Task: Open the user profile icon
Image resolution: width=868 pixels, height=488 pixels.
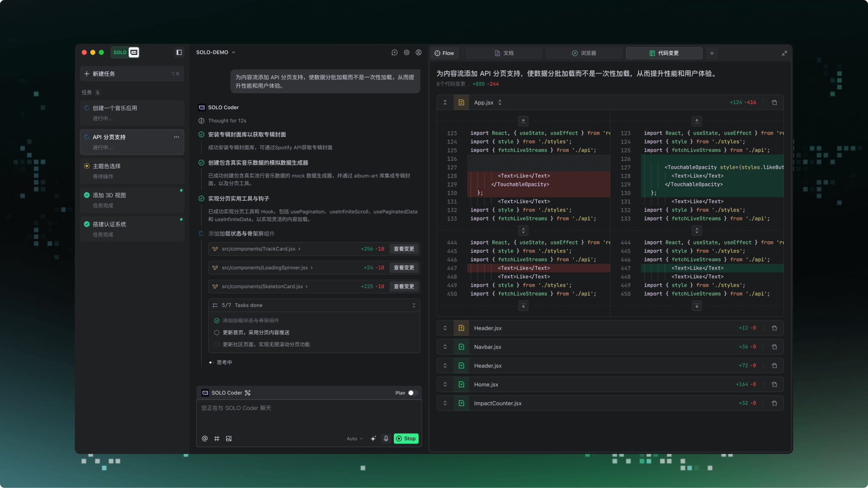Action: point(419,53)
